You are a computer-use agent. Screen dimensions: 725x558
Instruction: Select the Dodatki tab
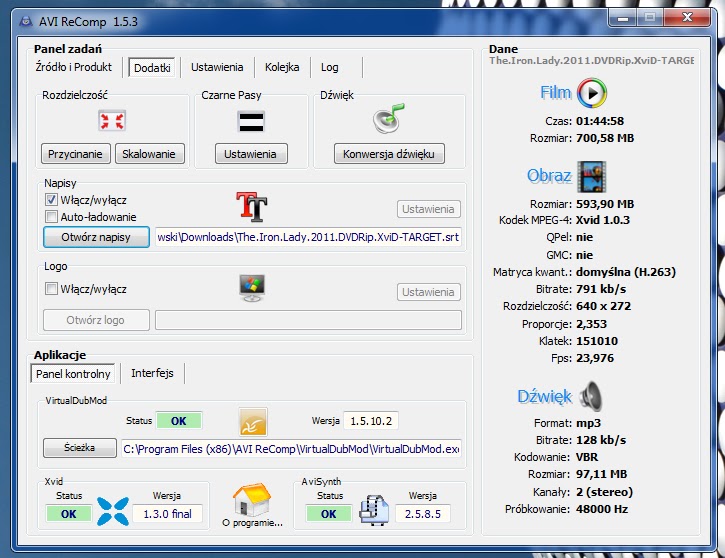(x=152, y=68)
